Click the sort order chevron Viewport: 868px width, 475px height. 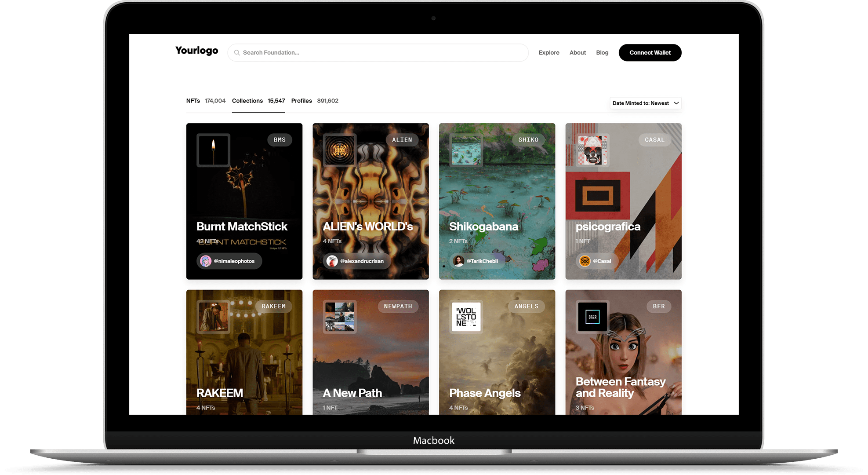pyautogui.click(x=676, y=102)
